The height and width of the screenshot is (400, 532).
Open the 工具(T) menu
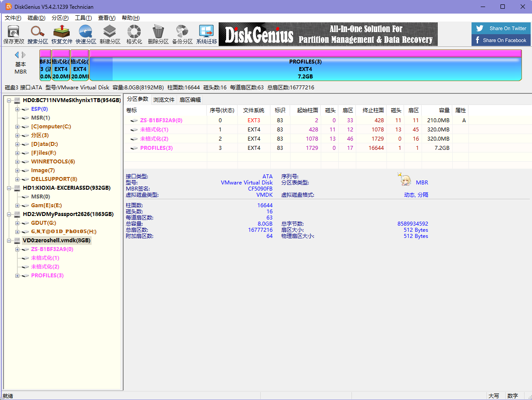pyautogui.click(x=83, y=18)
